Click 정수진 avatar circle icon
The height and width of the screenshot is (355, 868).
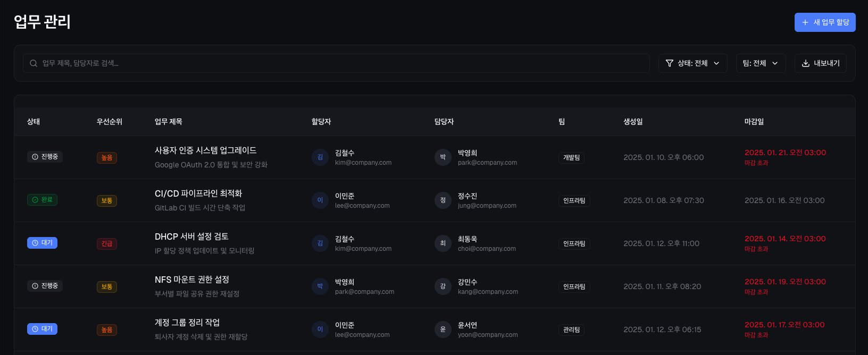(x=443, y=200)
